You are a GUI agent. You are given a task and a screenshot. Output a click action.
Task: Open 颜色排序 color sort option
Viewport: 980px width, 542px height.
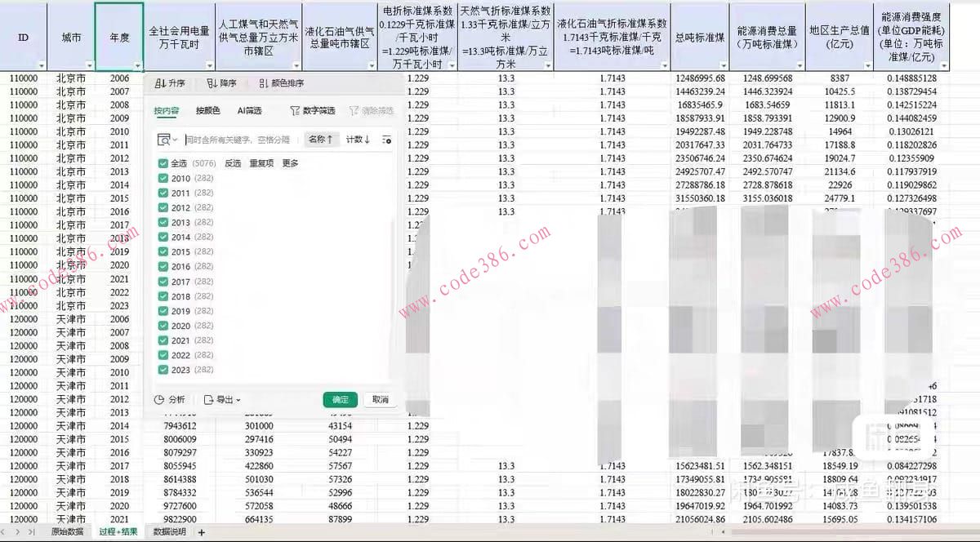[281, 83]
